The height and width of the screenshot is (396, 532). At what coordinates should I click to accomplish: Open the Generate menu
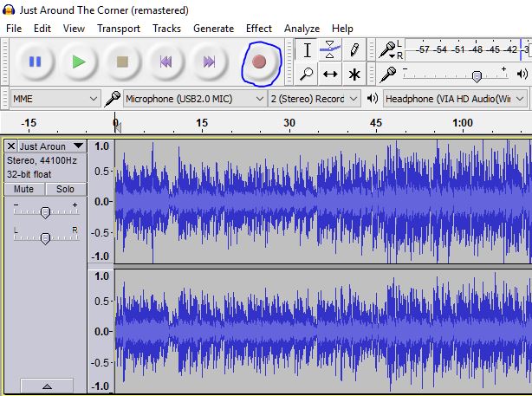(213, 29)
